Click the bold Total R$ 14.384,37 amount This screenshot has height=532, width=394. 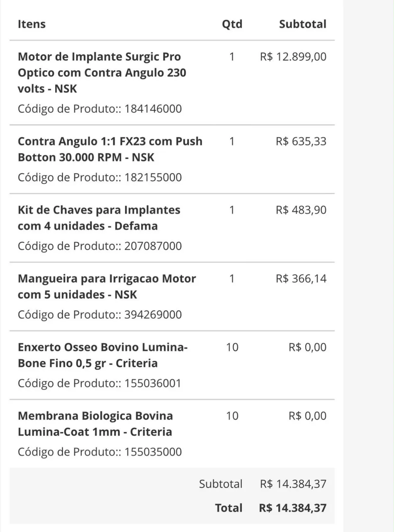tap(293, 507)
